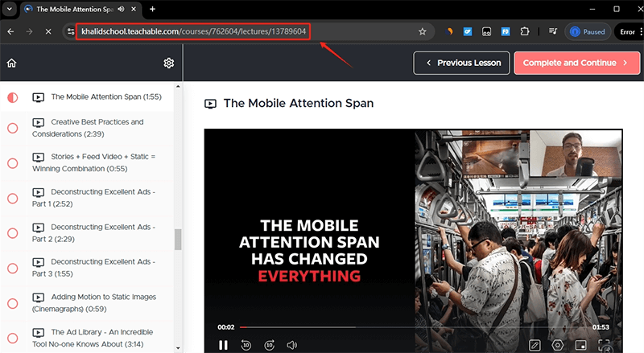Select Stories + Feed Video lesson
Screen dimensions: 644x353
pyautogui.click(x=93, y=162)
